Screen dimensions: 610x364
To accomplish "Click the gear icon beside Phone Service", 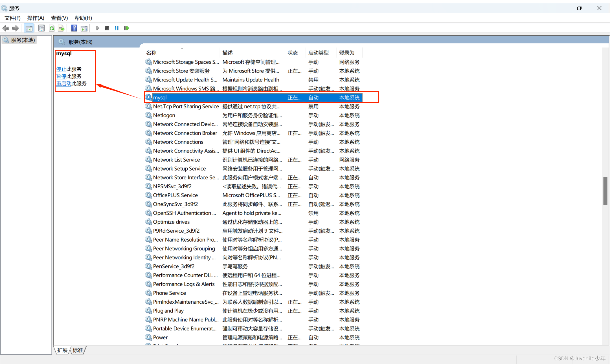I will tap(149, 293).
